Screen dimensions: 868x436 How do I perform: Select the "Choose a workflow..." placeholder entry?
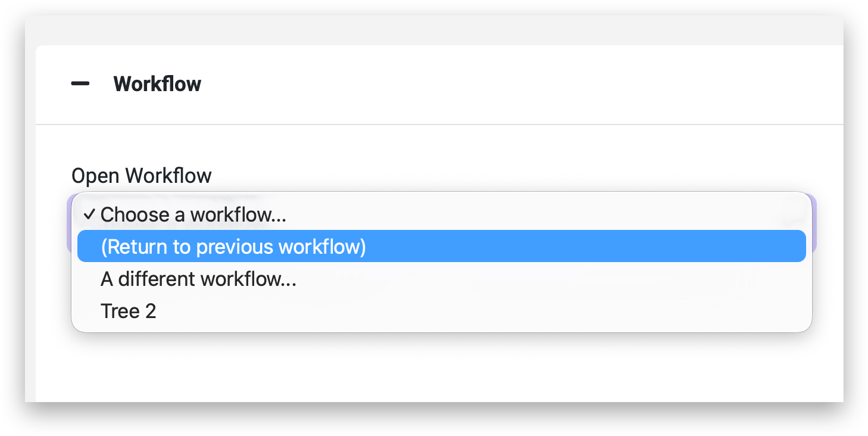(x=193, y=214)
